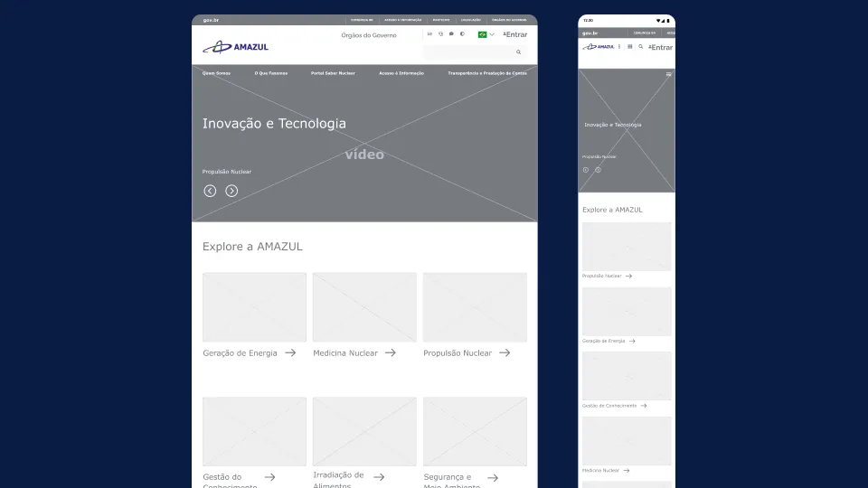This screenshot has height=488, width=868.
Task: Tap the vertical dots menu in mobile header
Action: click(619, 46)
